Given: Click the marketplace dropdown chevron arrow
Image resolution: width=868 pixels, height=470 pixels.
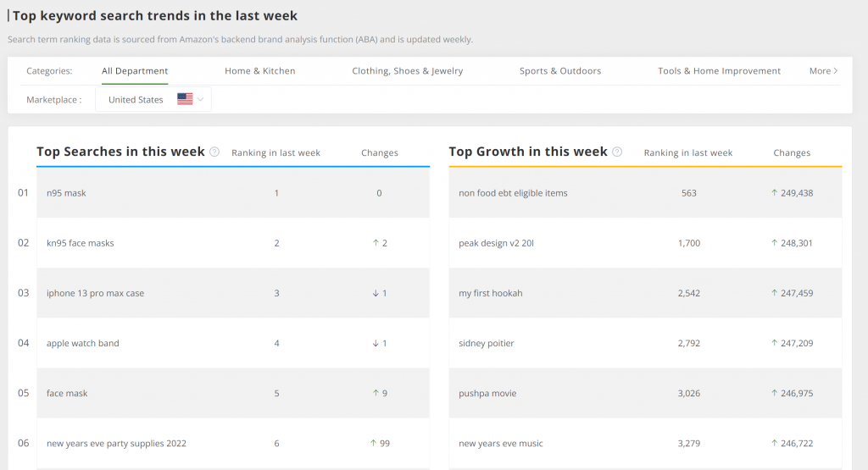Looking at the screenshot, I should [200, 100].
